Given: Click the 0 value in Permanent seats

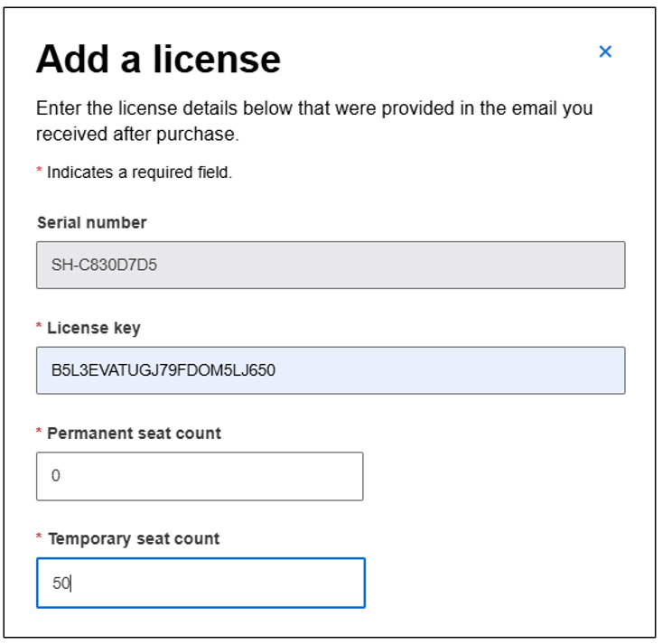Looking at the screenshot, I should tap(56, 476).
